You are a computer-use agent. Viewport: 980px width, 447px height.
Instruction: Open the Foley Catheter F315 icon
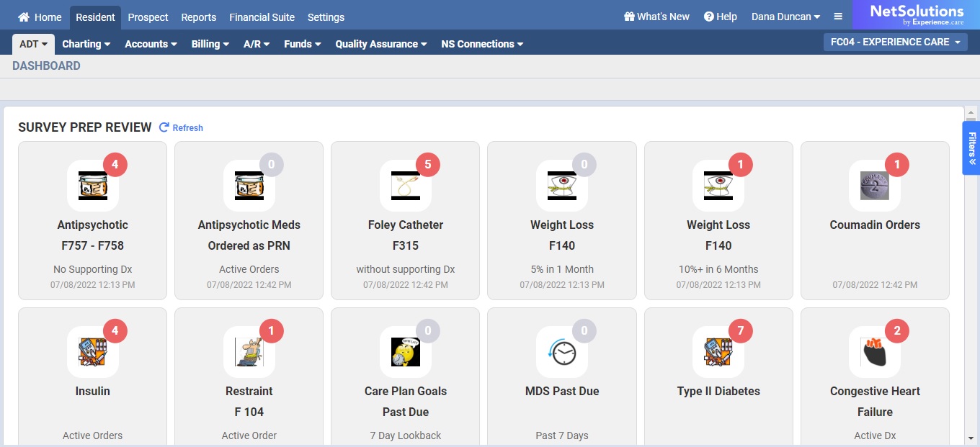406,185
